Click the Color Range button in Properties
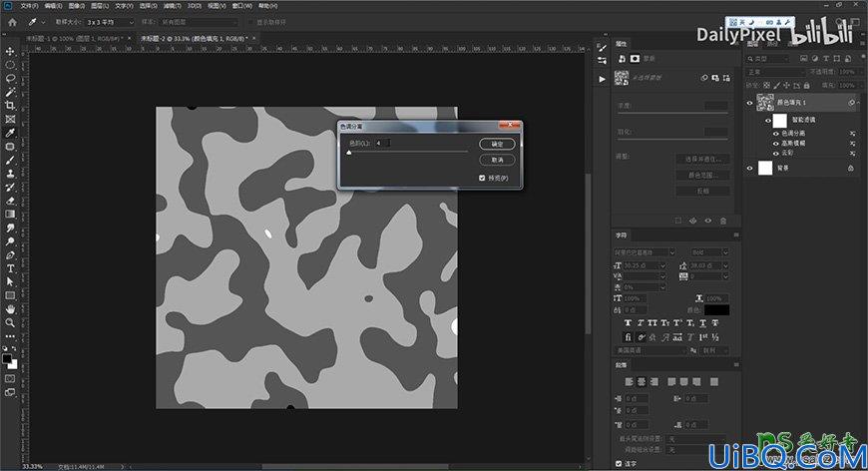Viewport: 868px width, 471px height. pos(703,175)
